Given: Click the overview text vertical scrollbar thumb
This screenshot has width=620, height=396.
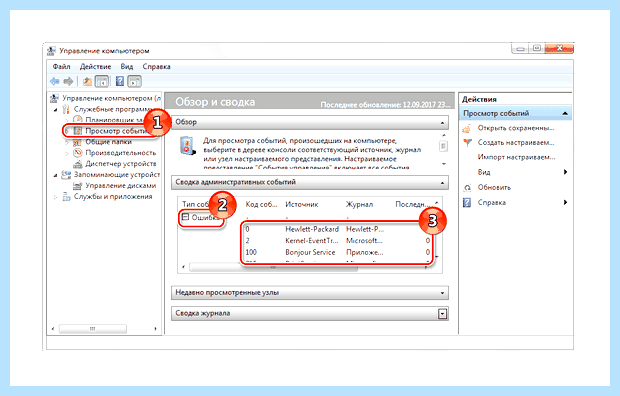Looking at the screenshot, I should pyautogui.click(x=444, y=146).
